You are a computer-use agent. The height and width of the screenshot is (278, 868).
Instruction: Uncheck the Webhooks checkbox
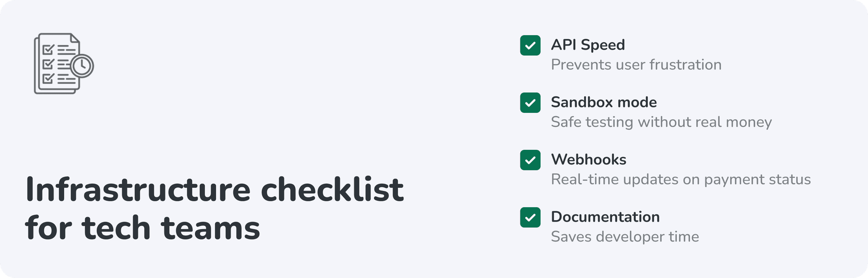click(x=530, y=160)
